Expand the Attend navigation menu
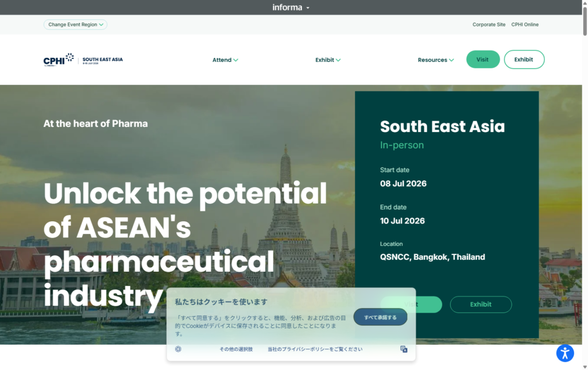The width and height of the screenshot is (588, 370). point(225,60)
